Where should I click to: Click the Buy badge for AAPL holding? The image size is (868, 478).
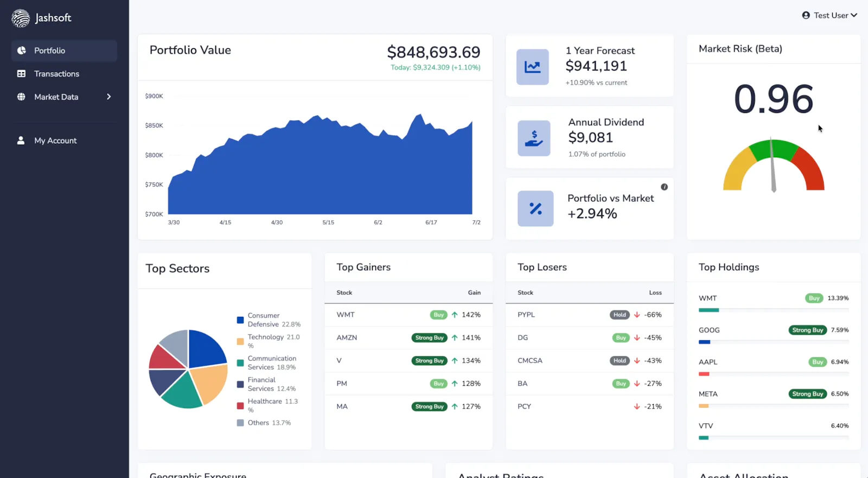(x=818, y=362)
